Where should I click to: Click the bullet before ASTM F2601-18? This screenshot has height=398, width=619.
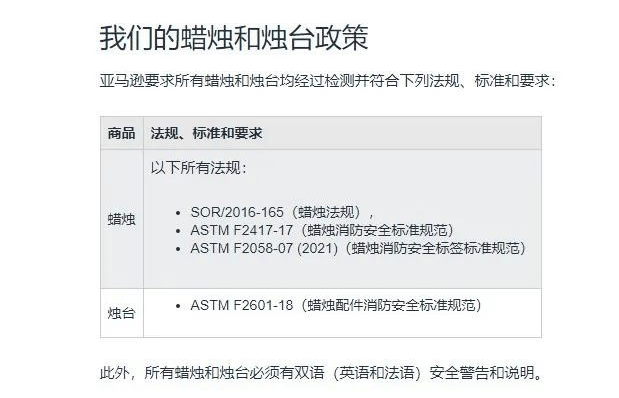[x=178, y=306]
